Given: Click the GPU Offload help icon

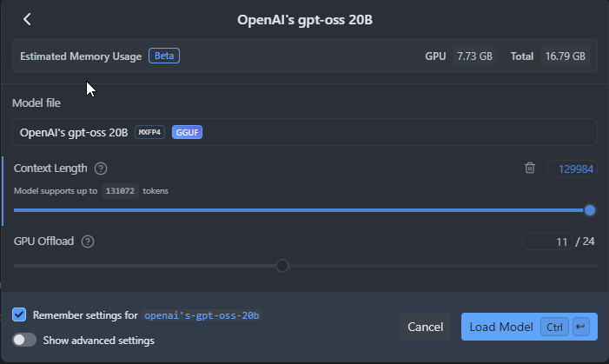Looking at the screenshot, I should (x=88, y=242).
